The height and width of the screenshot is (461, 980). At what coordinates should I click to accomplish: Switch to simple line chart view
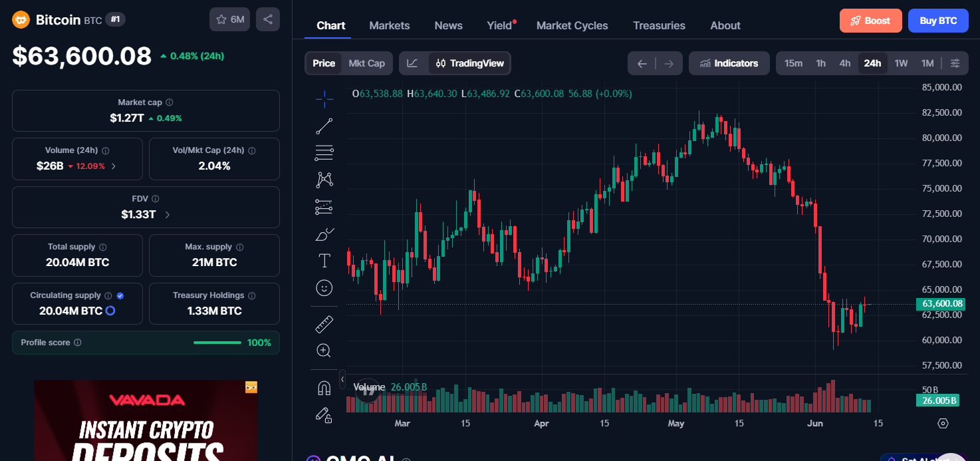coord(413,63)
